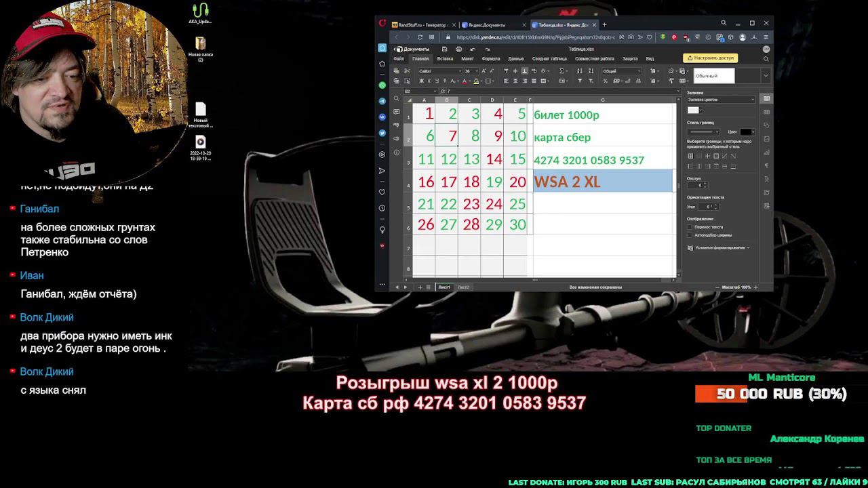Image resolution: width=868 pixels, height=488 pixels.
Task: Expand the Условное форматирование menu
Action: [719, 247]
